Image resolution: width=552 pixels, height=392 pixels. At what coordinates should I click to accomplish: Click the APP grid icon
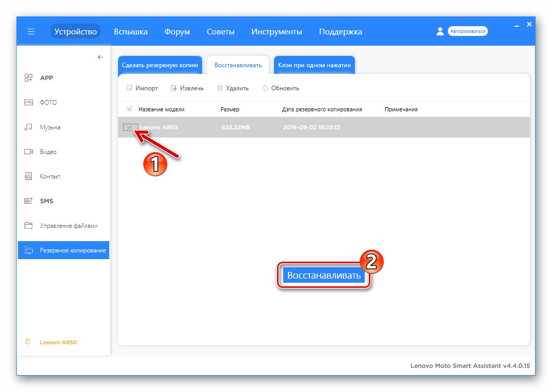(29, 78)
